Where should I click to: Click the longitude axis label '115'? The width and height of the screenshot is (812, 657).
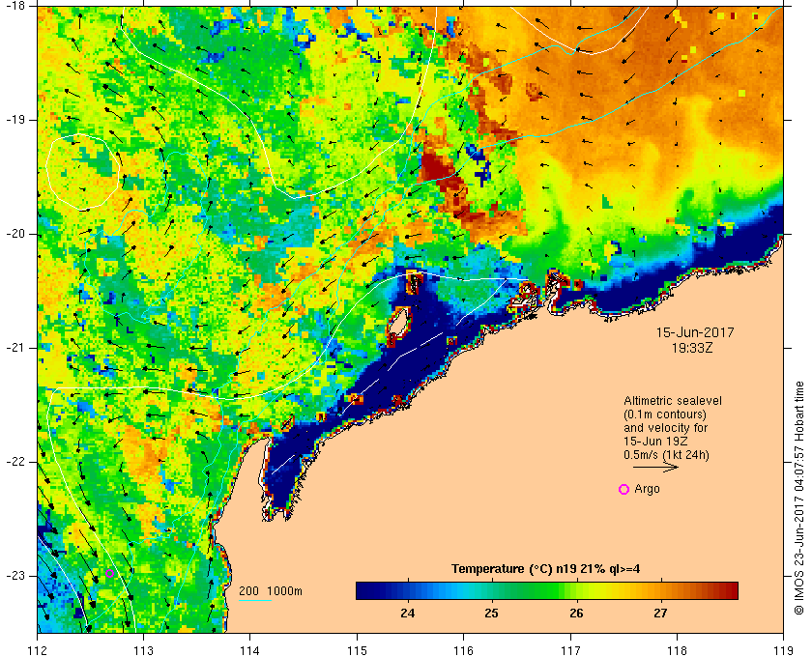(357, 651)
